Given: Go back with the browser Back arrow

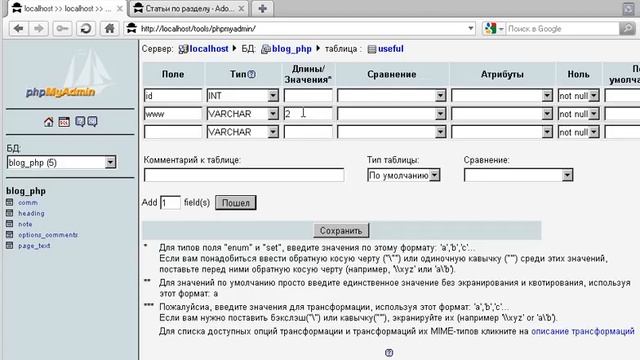Looking at the screenshot, I should pos(19,29).
